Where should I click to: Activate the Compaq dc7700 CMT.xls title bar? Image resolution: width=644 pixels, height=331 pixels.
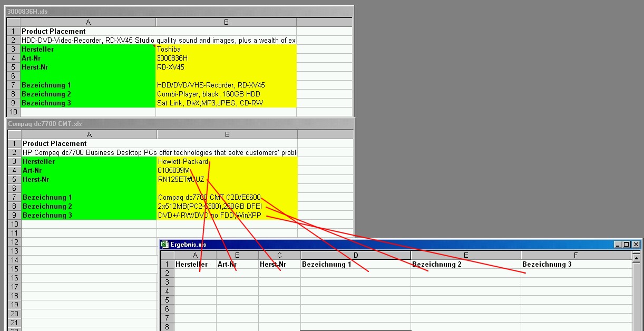coord(181,124)
